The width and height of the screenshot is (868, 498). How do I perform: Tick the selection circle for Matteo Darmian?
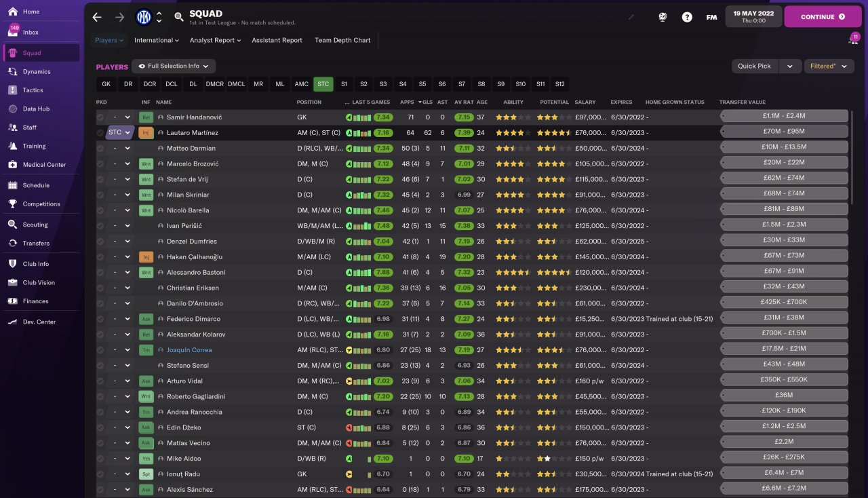pos(100,149)
